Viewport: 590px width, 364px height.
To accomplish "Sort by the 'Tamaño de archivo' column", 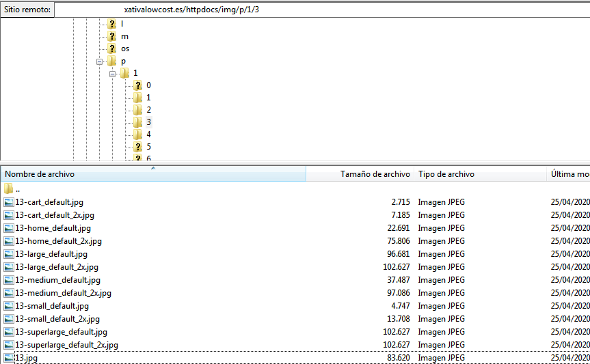I will coord(360,174).
